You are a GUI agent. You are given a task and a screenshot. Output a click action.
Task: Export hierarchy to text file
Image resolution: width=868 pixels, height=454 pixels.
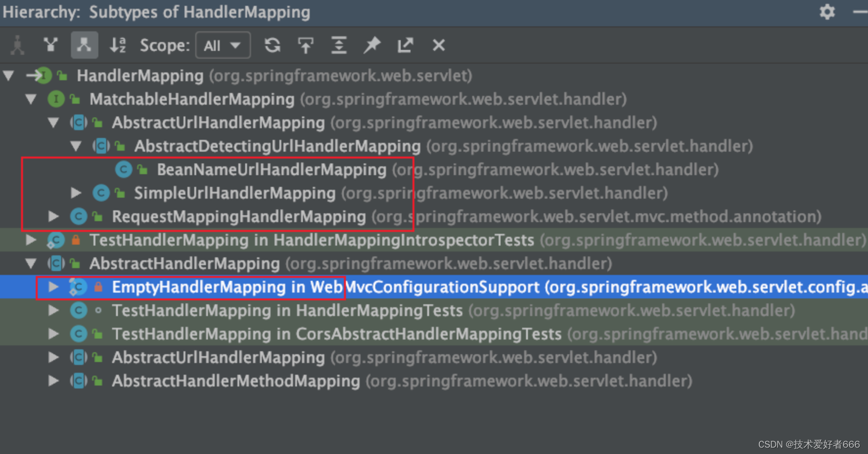click(405, 45)
